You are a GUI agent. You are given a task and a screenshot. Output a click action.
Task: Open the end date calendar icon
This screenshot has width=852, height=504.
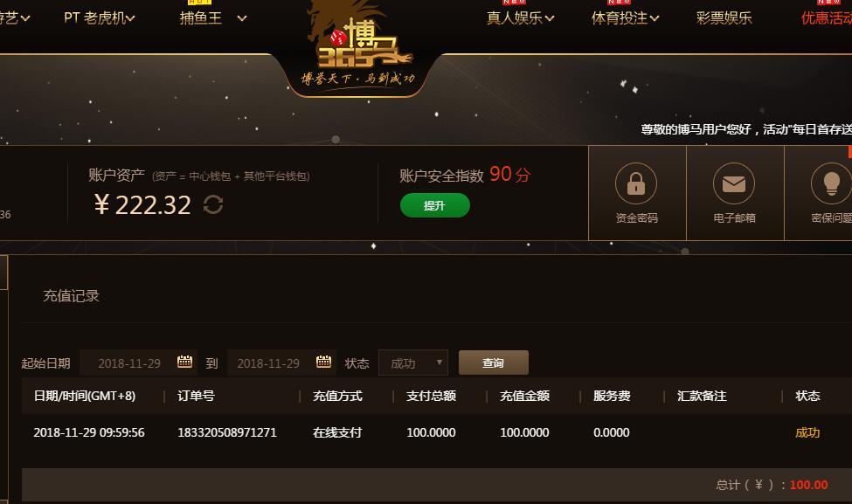(324, 362)
